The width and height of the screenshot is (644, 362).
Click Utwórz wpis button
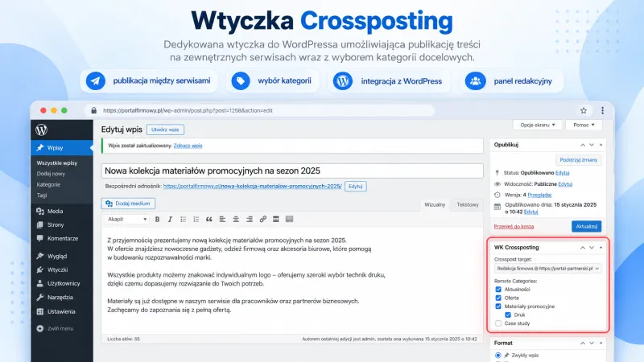coord(165,130)
